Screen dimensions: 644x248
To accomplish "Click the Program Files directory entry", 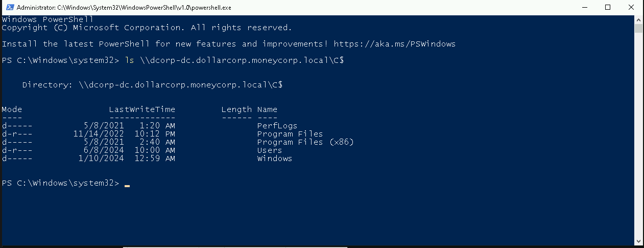I will [290, 134].
